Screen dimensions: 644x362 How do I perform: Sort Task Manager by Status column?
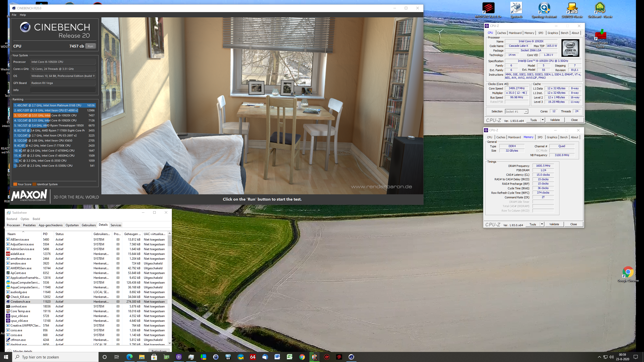(x=73, y=234)
